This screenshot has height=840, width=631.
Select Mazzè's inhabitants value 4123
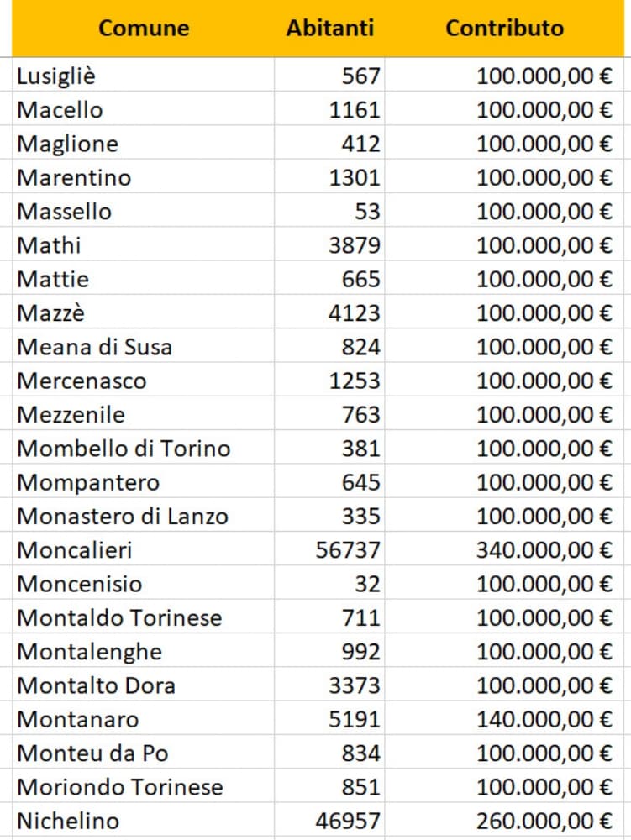tap(354, 313)
